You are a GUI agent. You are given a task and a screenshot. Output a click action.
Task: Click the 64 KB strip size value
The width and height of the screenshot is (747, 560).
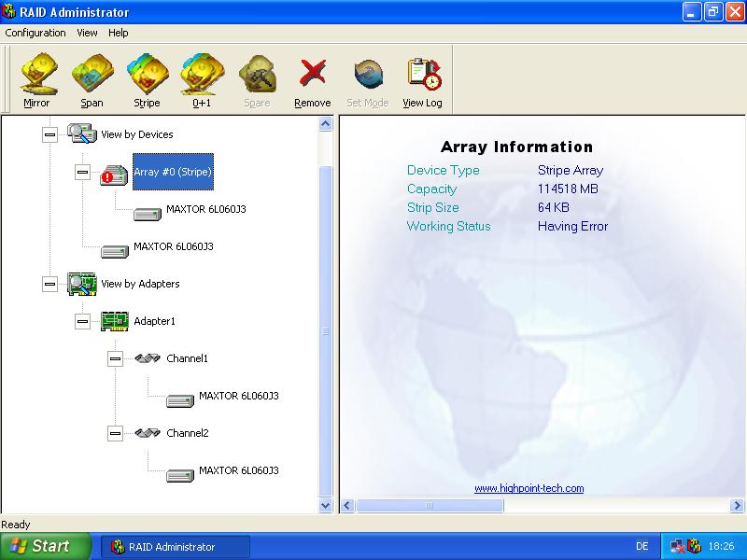point(554,207)
